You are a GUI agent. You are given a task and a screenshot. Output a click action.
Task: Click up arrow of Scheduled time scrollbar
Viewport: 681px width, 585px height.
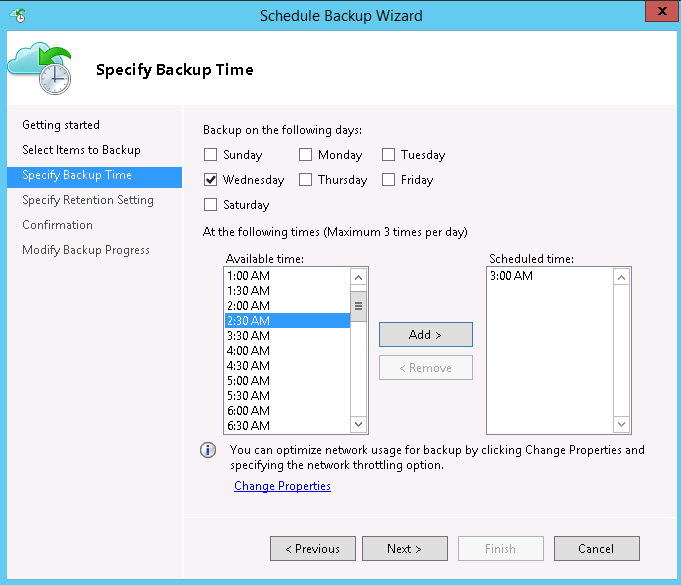621,277
